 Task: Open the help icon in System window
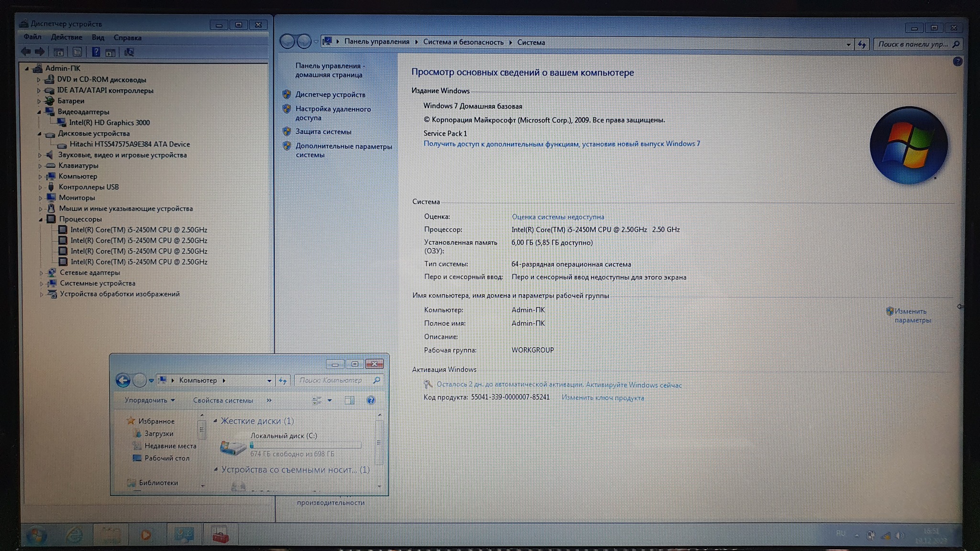[957, 61]
